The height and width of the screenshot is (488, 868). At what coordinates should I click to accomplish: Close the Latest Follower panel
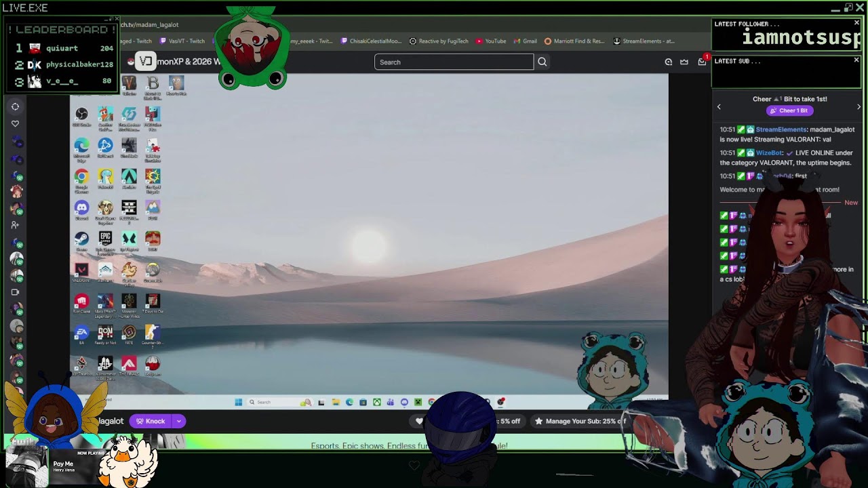856,22
